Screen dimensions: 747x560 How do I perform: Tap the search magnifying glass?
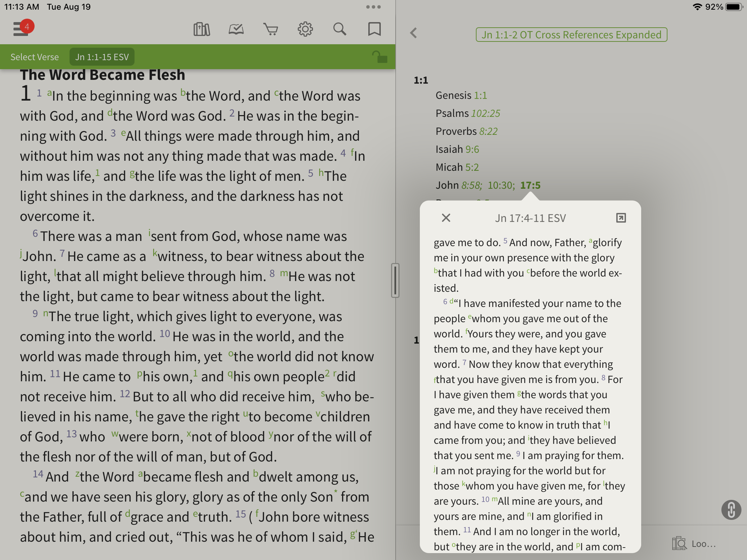coord(340,29)
